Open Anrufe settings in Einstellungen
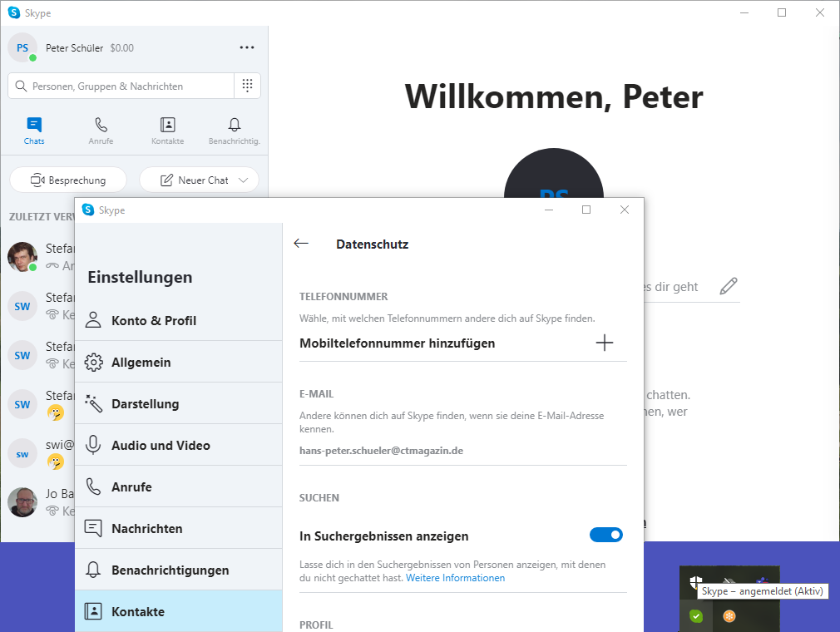This screenshot has height=632, width=840. coord(178,486)
